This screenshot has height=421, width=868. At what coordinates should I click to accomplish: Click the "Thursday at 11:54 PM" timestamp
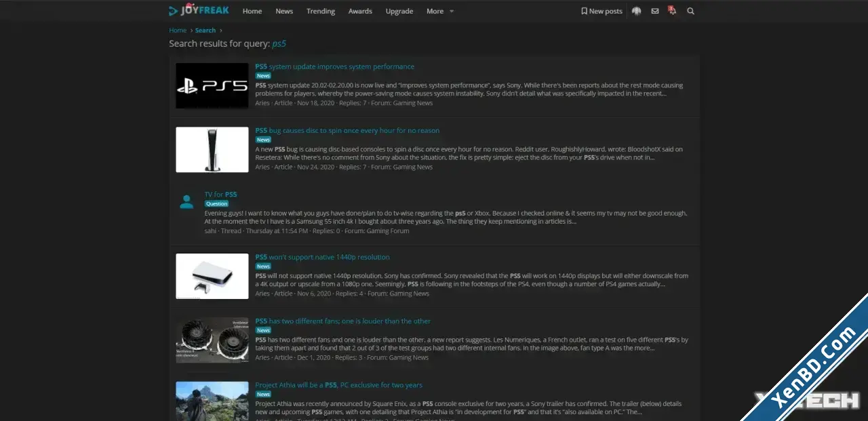tap(276, 230)
